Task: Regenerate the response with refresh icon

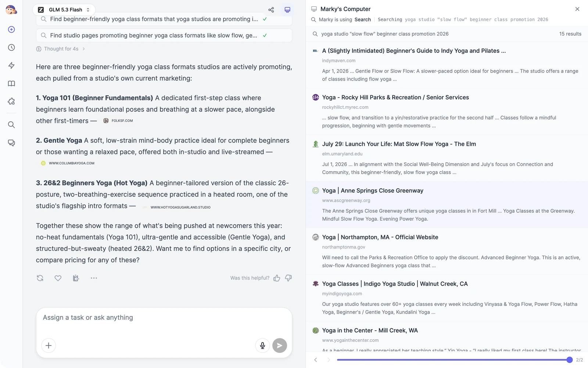Action: coord(40,278)
